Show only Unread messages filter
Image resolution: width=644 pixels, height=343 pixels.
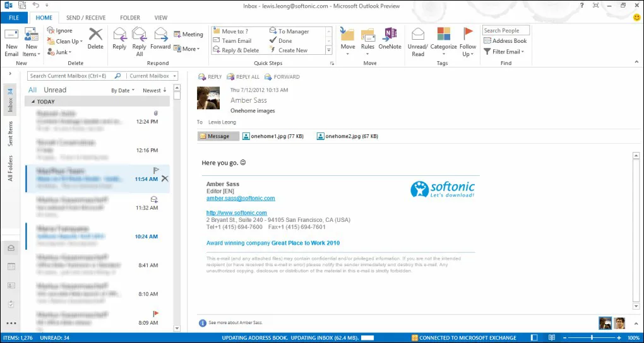coord(54,90)
